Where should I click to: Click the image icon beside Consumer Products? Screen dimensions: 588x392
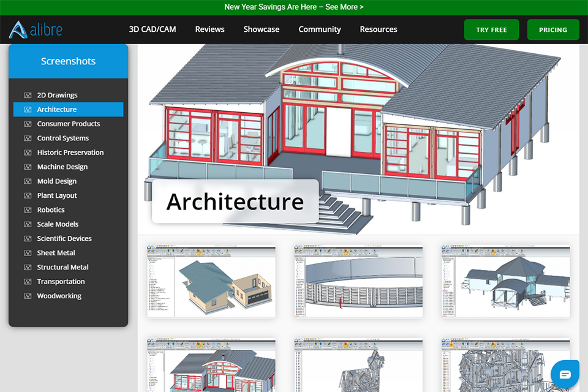pos(28,124)
